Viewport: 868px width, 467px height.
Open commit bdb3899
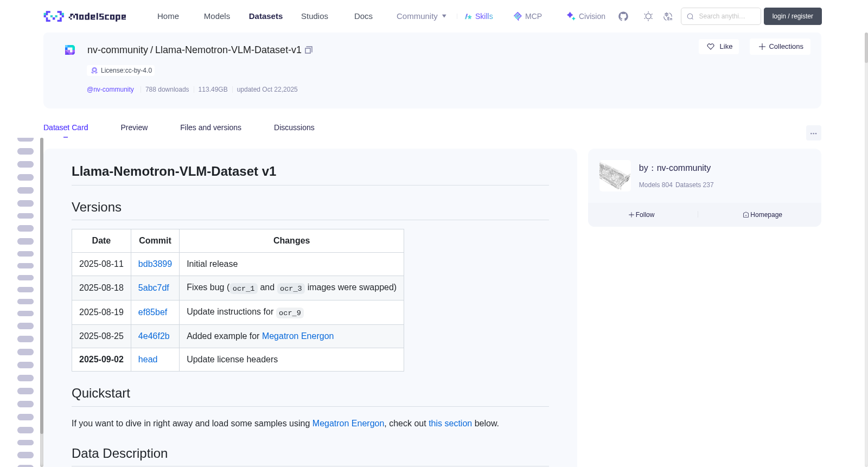(x=155, y=264)
